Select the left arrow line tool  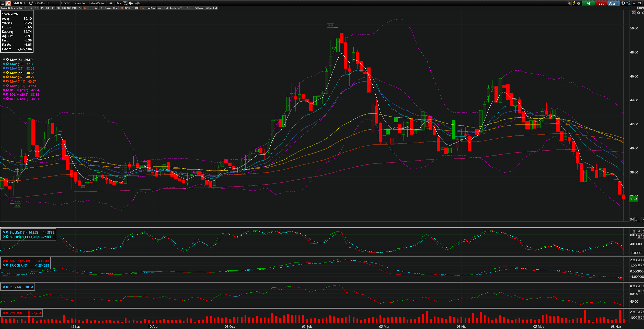pos(192,8)
